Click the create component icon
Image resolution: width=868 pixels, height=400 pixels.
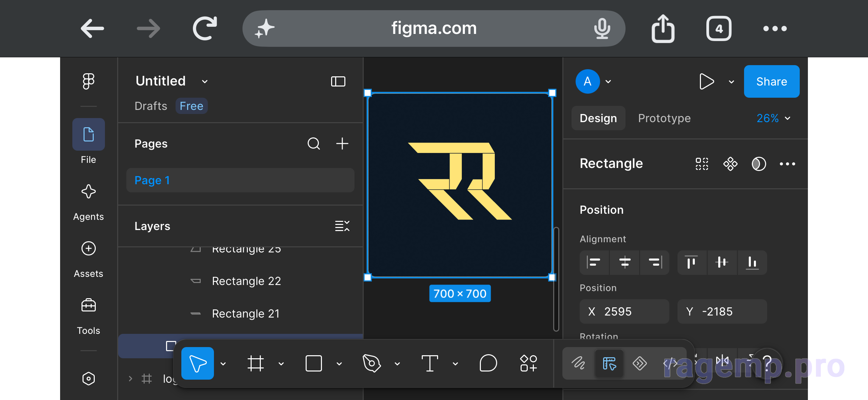(730, 164)
